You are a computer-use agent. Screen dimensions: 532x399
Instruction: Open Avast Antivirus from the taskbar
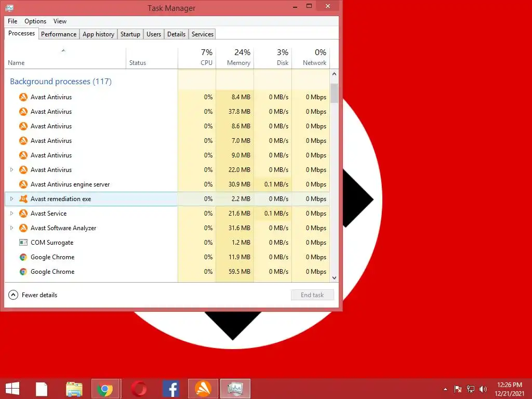(203, 389)
